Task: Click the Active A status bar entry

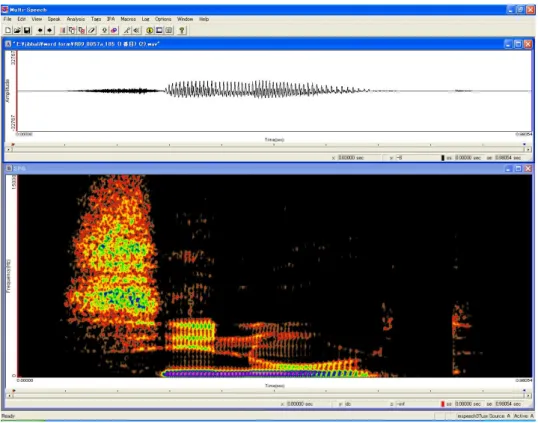Action: point(524,416)
